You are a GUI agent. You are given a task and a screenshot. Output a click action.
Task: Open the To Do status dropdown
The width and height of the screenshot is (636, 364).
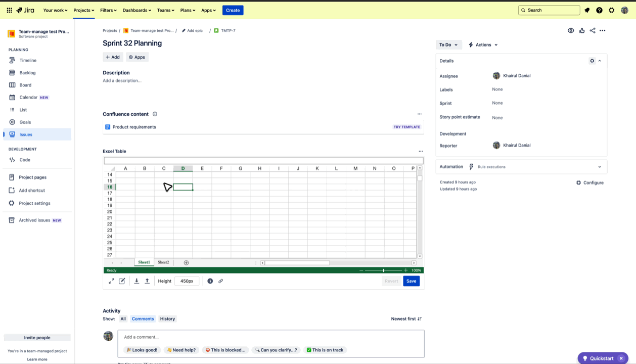click(448, 44)
